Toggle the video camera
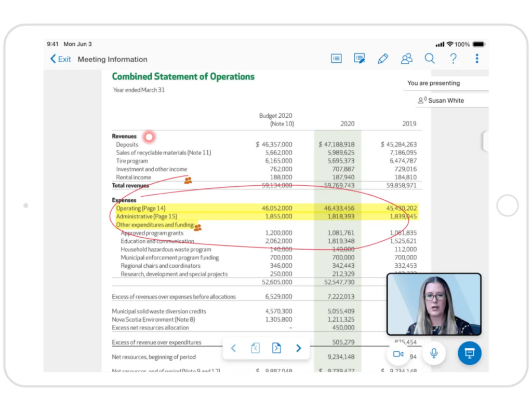532x411 pixels. (x=398, y=354)
